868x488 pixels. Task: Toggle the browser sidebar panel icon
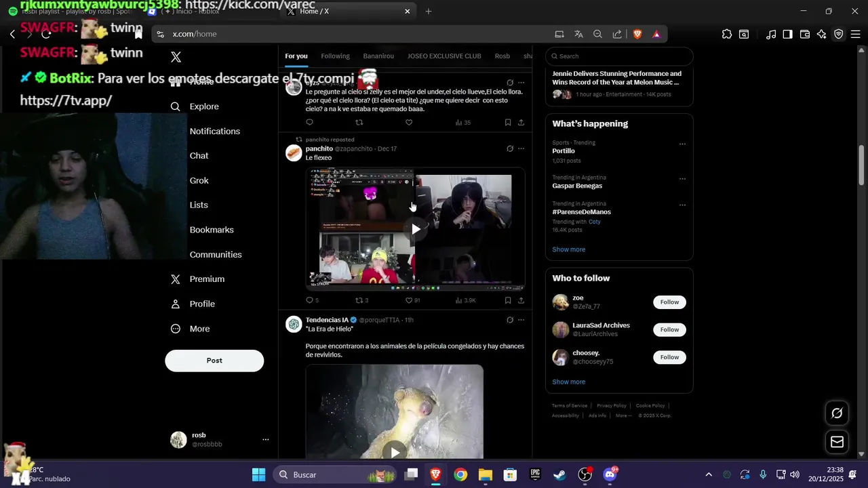(x=787, y=34)
